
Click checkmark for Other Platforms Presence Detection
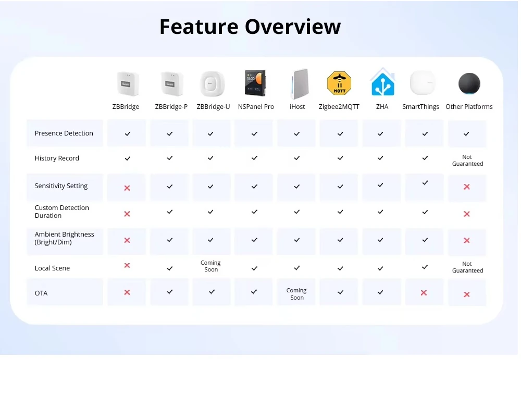pos(466,134)
